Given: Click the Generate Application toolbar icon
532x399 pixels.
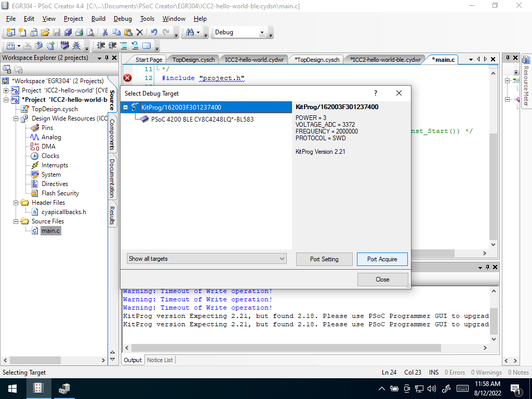Looking at the screenshot, I should tap(38, 46).
